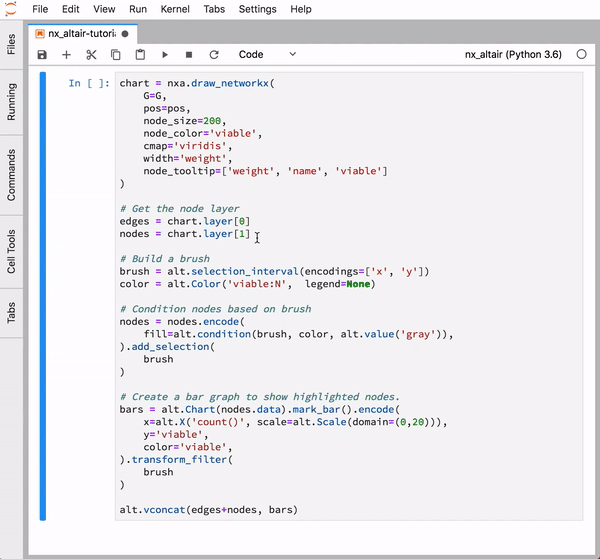Click the 'nodes = chart.layer[1]' line
This screenshot has height=559, width=600.
tap(184, 234)
